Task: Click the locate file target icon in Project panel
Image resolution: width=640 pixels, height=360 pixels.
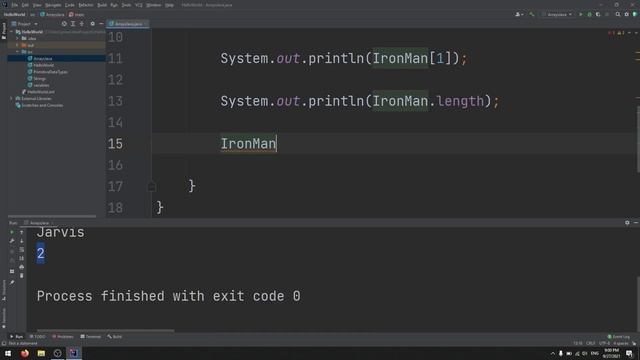Action: [64, 24]
